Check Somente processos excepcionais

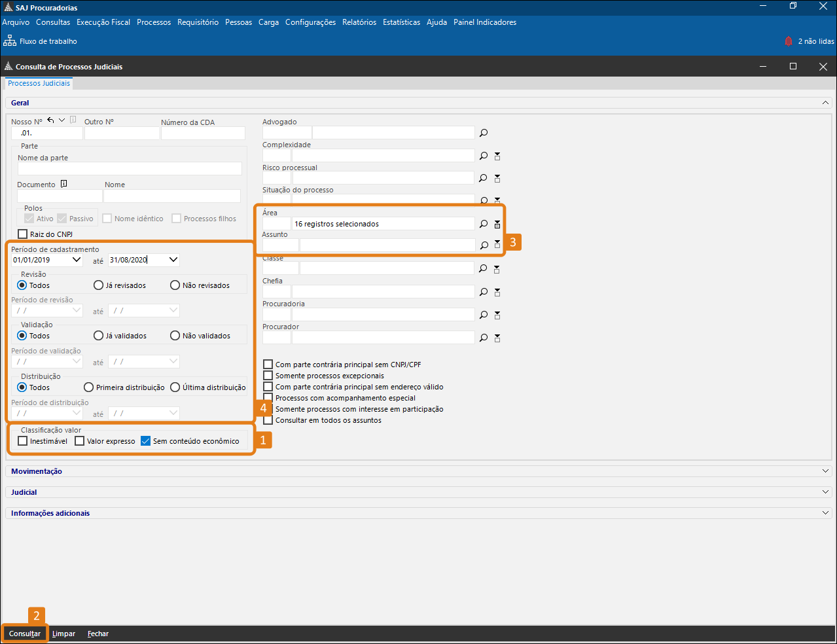[x=268, y=376]
